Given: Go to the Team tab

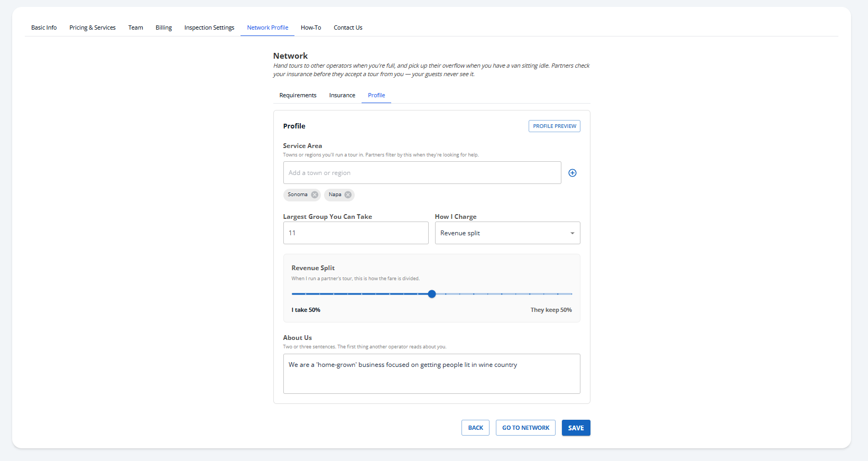Looking at the screenshot, I should pos(135,27).
